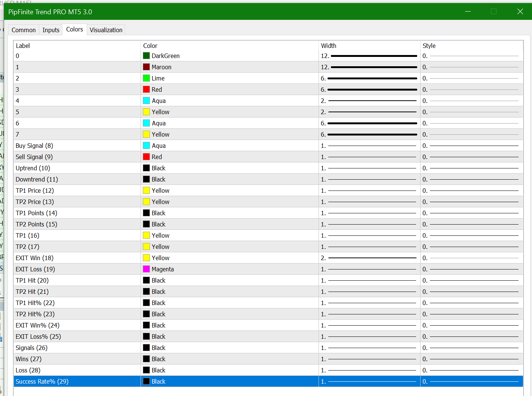Switch to the Common tab
532x396 pixels.
click(24, 30)
